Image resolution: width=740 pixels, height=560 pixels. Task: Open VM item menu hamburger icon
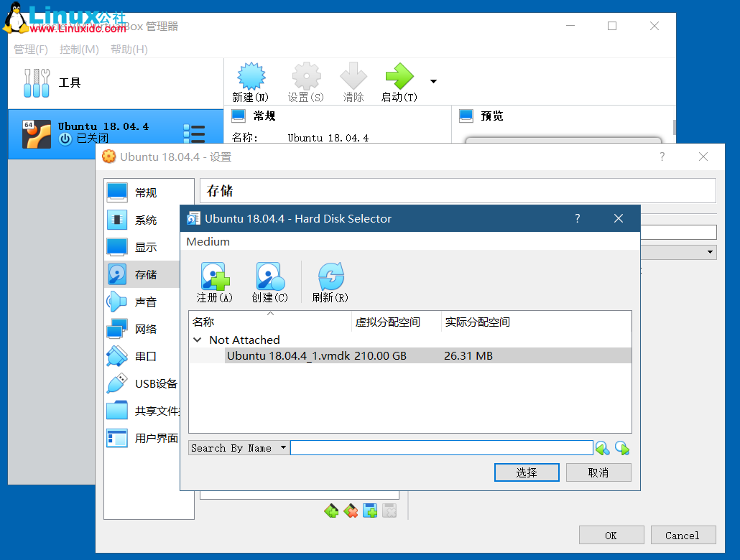point(194,134)
